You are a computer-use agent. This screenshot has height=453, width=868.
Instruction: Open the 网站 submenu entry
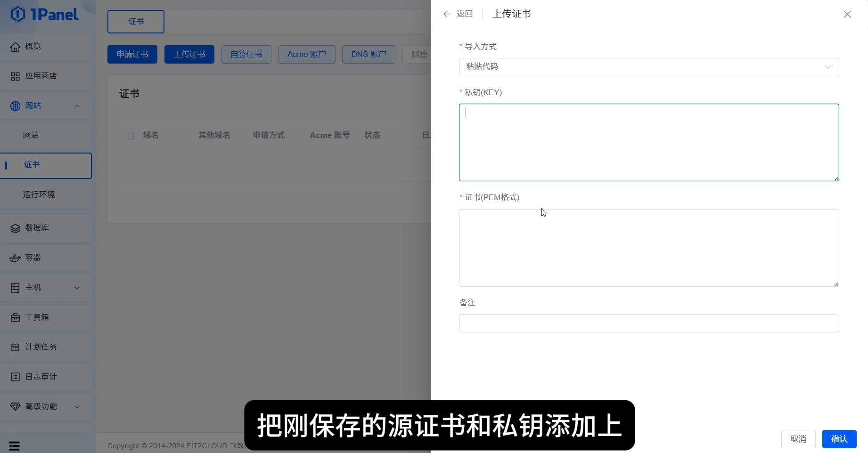point(46,135)
